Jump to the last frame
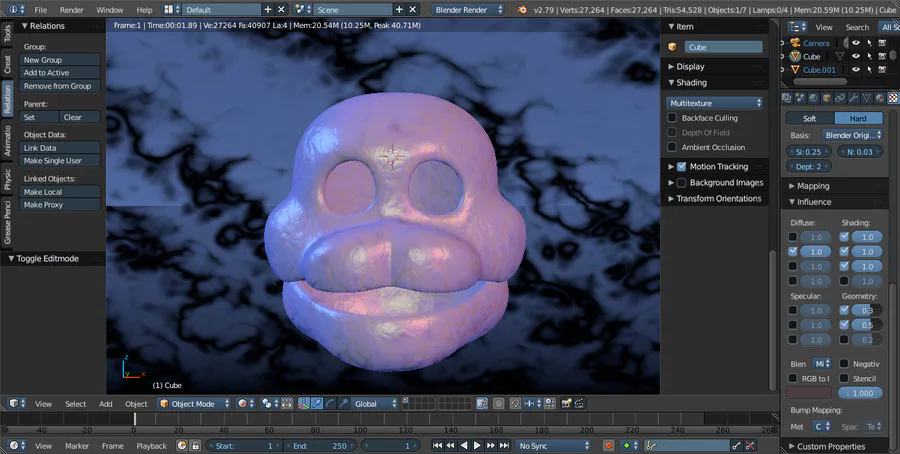900x454 pixels. [504, 445]
